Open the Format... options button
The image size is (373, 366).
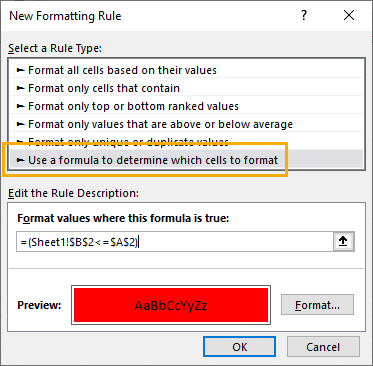coord(317,305)
